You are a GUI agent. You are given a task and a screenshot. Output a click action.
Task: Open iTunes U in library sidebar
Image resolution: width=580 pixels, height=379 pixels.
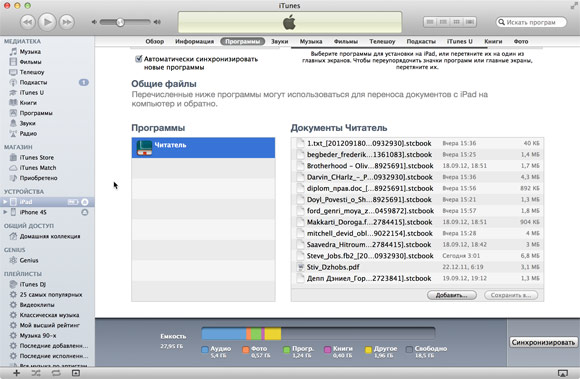tap(32, 92)
